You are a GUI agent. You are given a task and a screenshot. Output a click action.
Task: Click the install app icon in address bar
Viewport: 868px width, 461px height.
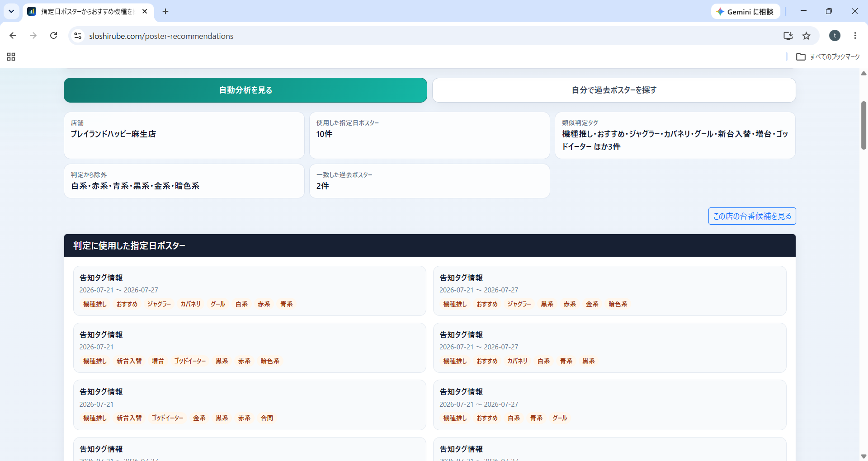coord(788,36)
